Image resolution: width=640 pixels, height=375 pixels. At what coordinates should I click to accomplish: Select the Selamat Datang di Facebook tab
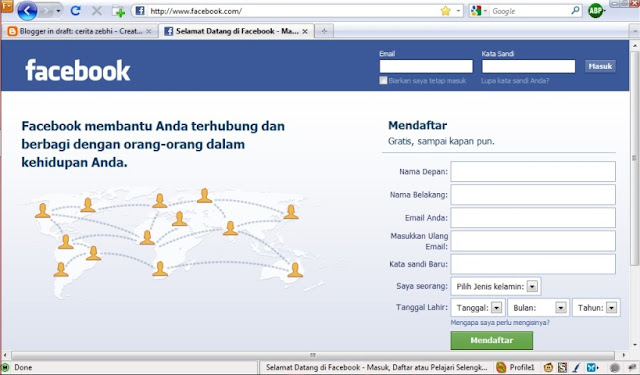237,31
